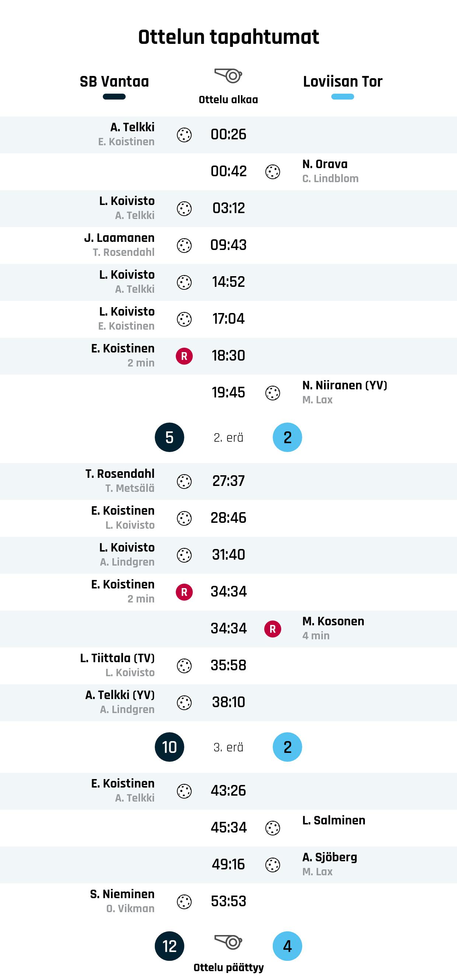
Task: Click the red penalty icon at 18:30
Action: 184,356
